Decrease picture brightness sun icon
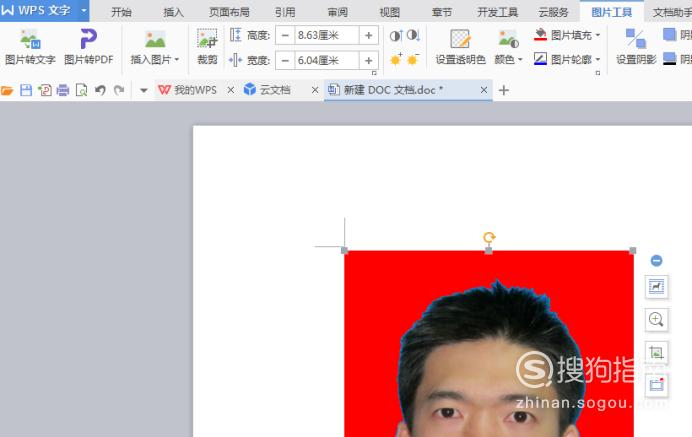Screen dimensions: 692x437 point(413,59)
